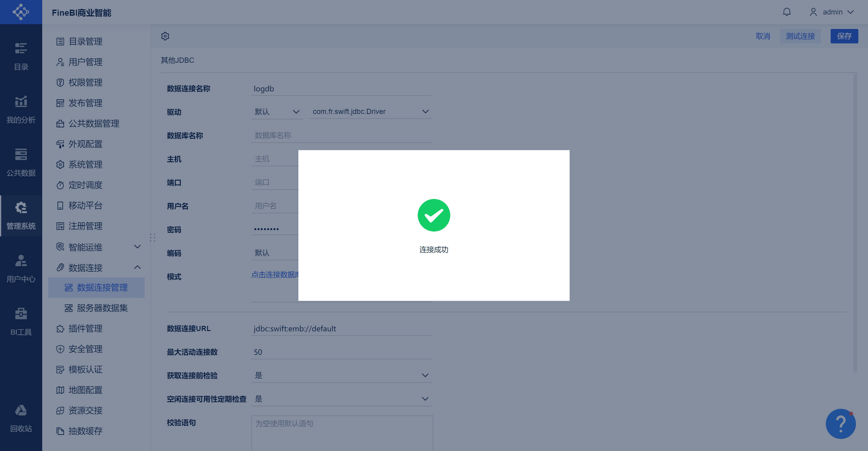Click the 公共数据管理 icon
Image resolution: width=868 pixels, height=451 pixels.
coord(60,124)
